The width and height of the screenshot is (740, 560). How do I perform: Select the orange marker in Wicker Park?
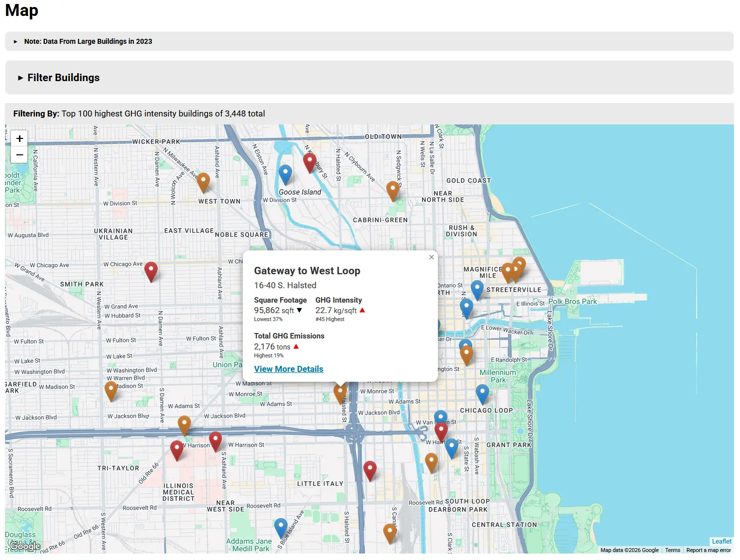[x=203, y=182]
